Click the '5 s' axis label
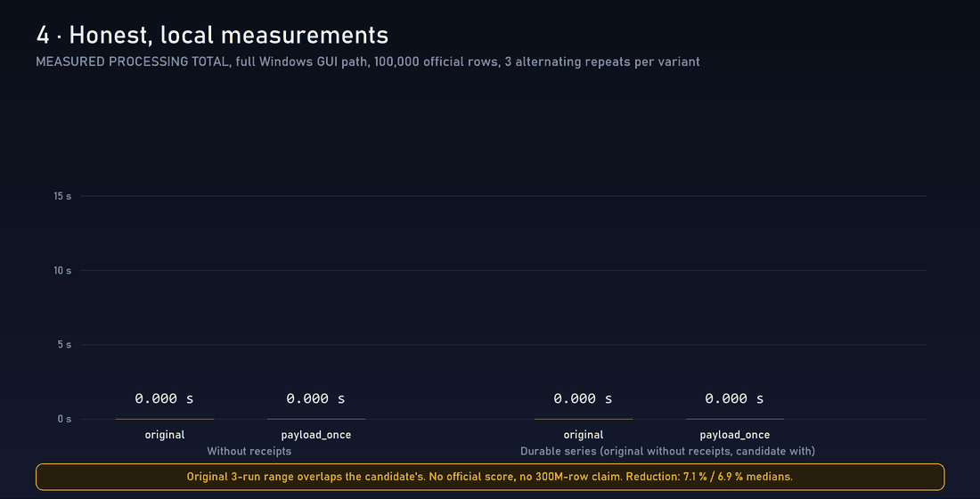The height and width of the screenshot is (499, 980). 64,345
